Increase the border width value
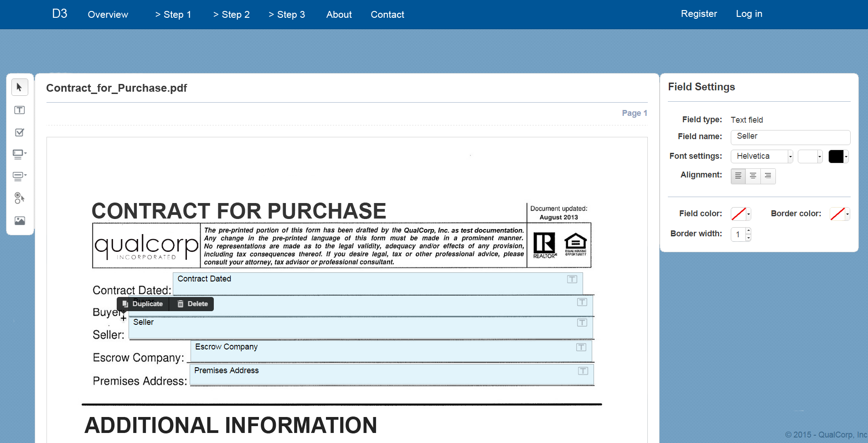 tap(748, 231)
